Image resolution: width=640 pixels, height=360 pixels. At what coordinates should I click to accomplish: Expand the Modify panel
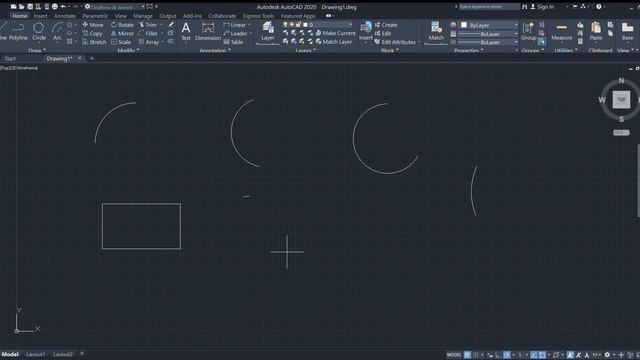pyautogui.click(x=128, y=50)
